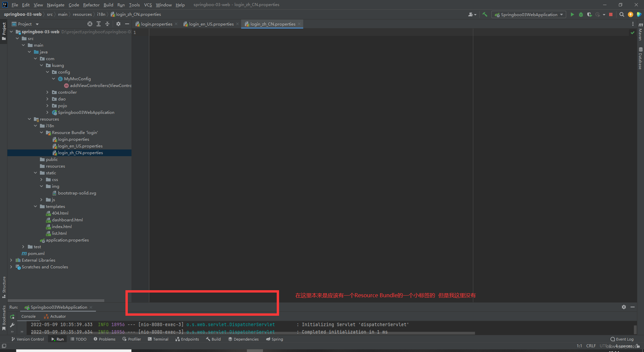Viewport: 644px width, 352px height.
Task: Rerun application icon in Run panel
Action: click(12, 316)
